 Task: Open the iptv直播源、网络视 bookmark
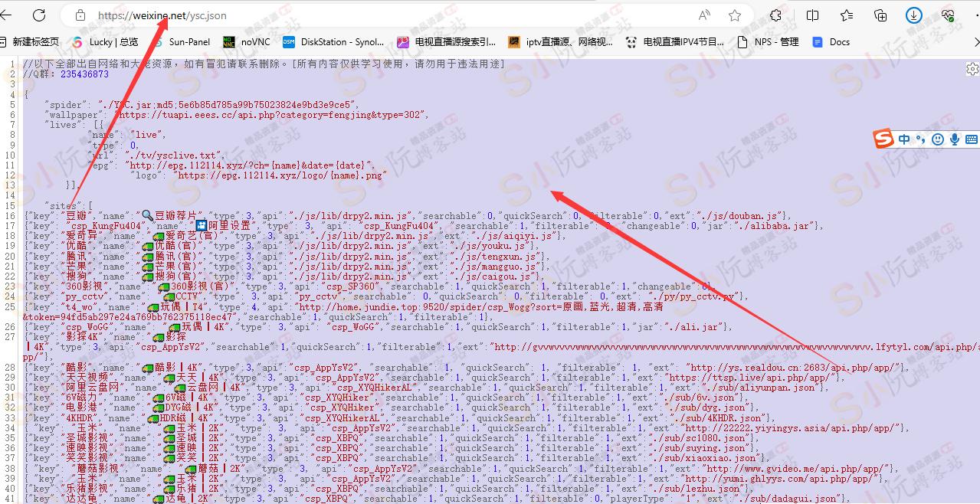pos(560,42)
